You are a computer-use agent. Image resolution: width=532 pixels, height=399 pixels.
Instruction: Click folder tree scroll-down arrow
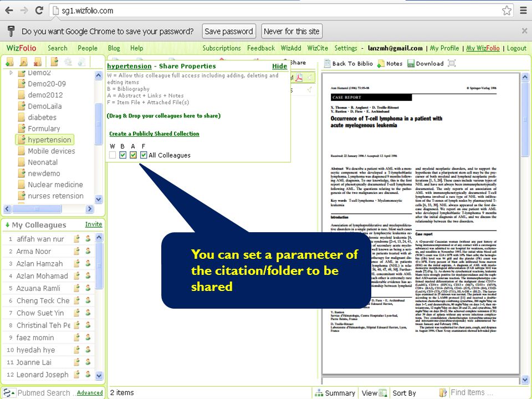pyautogui.click(x=99, y=199)
